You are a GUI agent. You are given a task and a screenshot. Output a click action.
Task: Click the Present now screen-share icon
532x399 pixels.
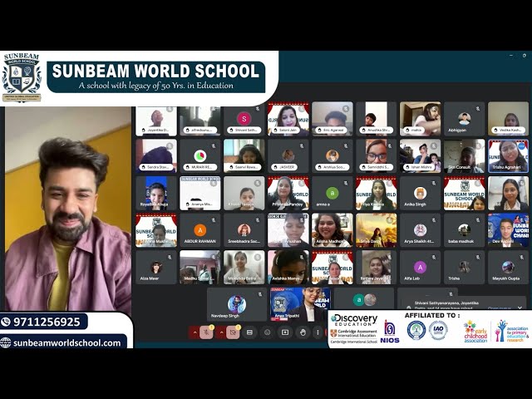pos(285,332)
